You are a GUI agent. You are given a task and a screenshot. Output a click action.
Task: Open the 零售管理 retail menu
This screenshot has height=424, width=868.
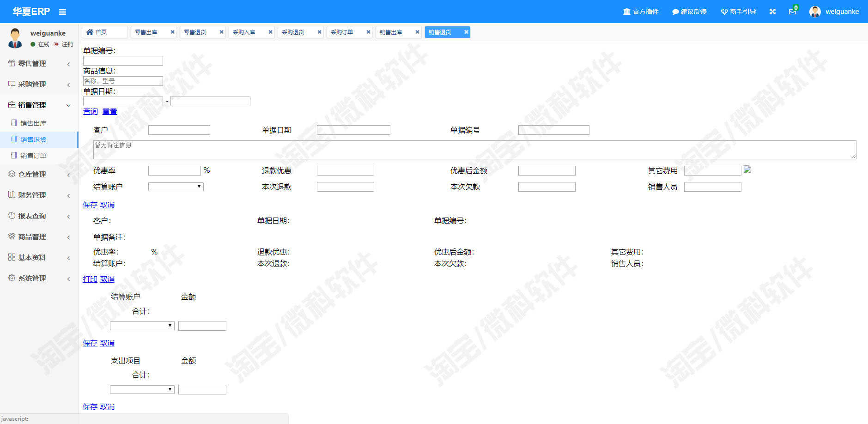pyautogui.click(x=39, y=63)
